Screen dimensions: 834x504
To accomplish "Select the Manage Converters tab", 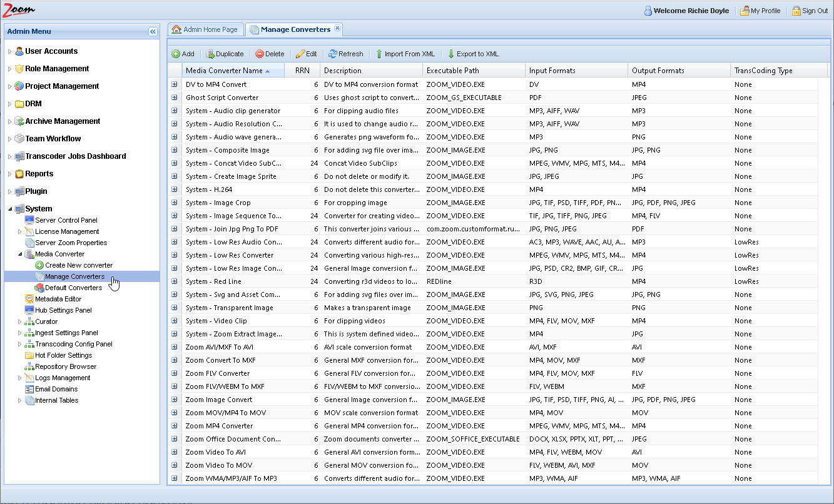I will [295, 29].
